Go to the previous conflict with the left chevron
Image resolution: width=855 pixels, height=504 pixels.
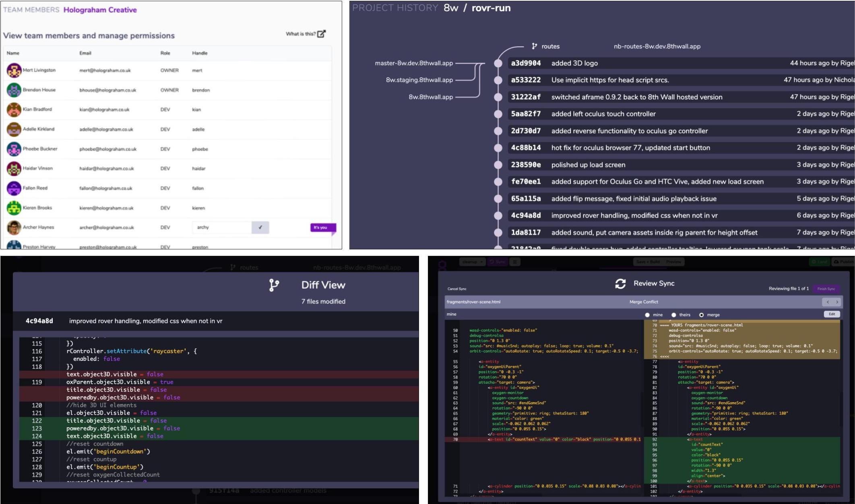[828, 302]
